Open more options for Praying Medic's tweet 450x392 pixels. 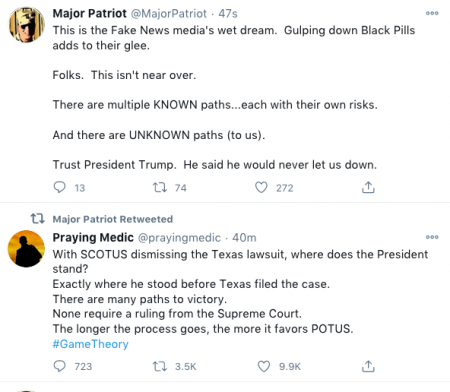coord(432,237)
